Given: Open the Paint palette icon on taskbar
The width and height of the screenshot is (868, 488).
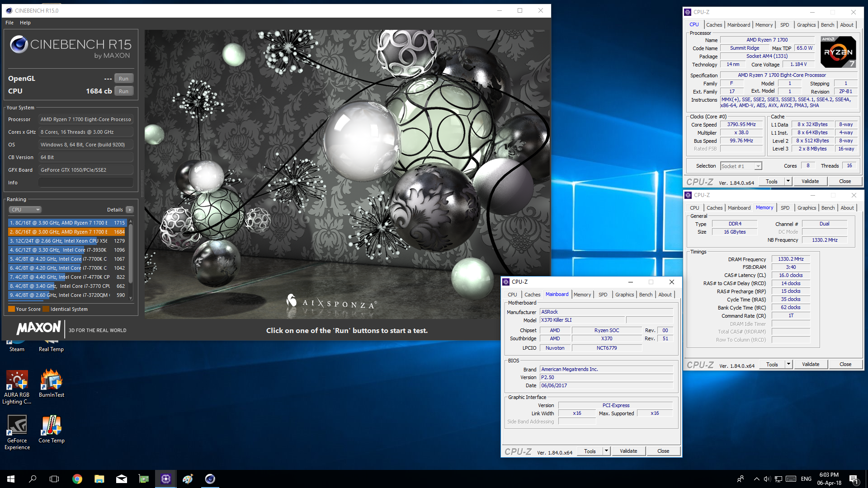Looking at the screenshot, I should 188,479.
